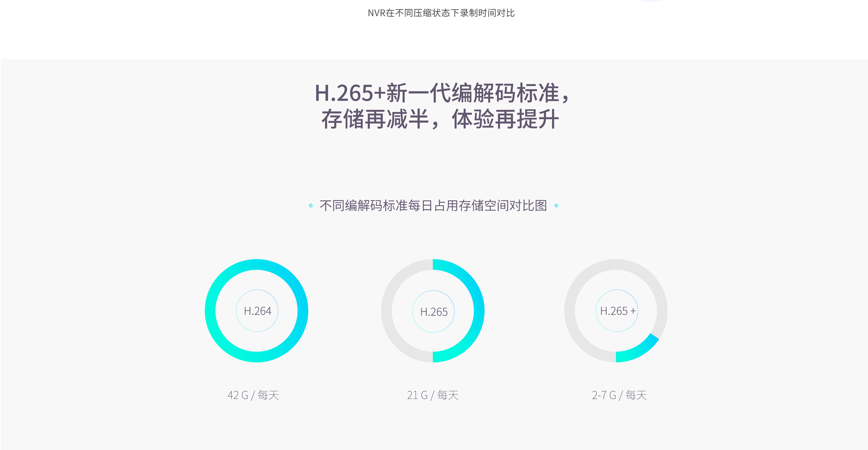Click the dot right of chart subtitle
Viewport: 868px width, 450px height.
[x=556, y=206]
